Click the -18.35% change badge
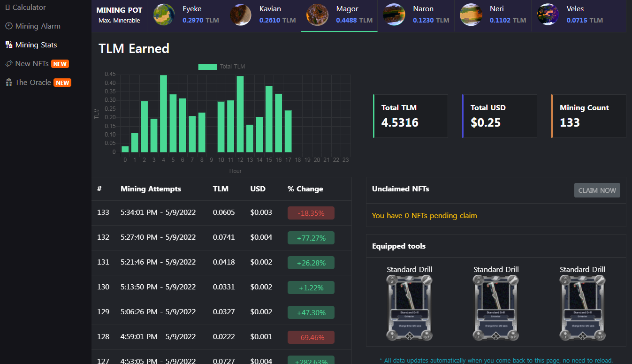632x364 pixels. point(311,213)
